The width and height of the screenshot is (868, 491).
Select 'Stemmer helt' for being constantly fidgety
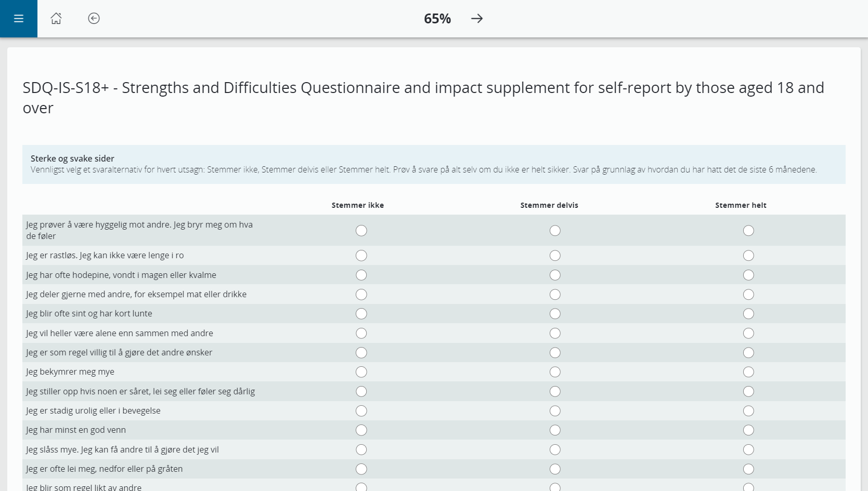[748, 410]
